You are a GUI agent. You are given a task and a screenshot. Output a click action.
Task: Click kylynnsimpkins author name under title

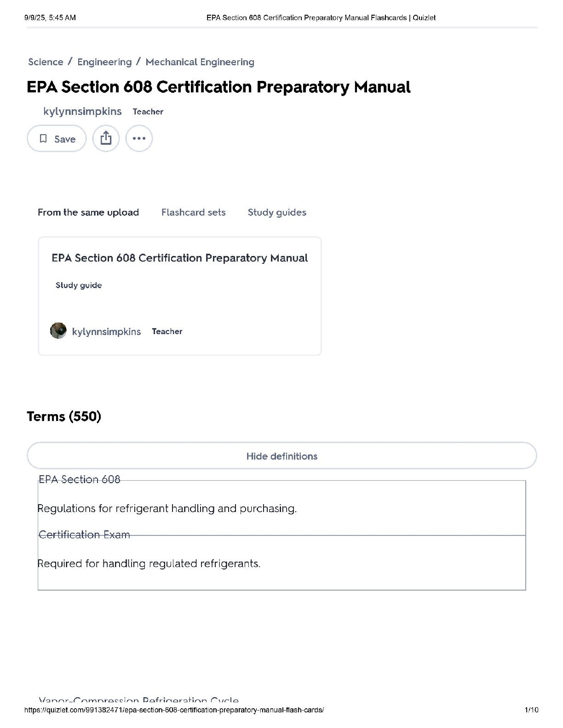(x=82, y=111)
